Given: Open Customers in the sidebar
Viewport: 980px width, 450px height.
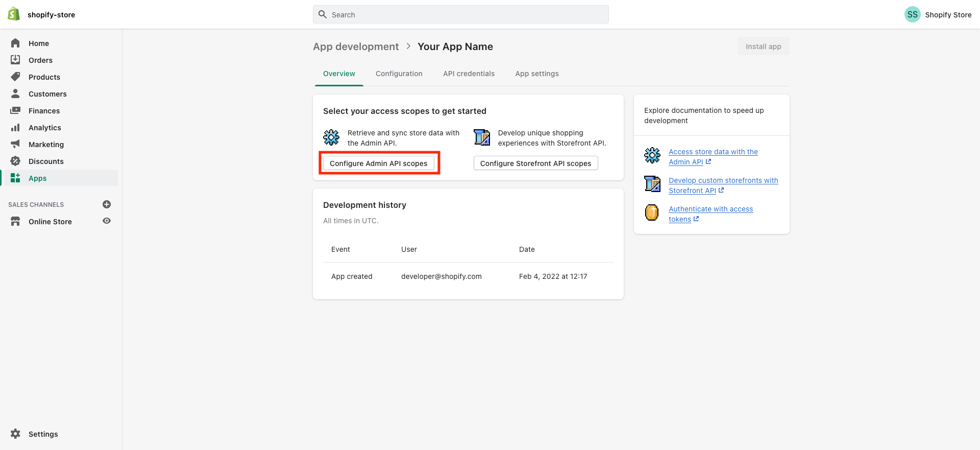Looking at the screenshot, I should click(x=47, y=94).
